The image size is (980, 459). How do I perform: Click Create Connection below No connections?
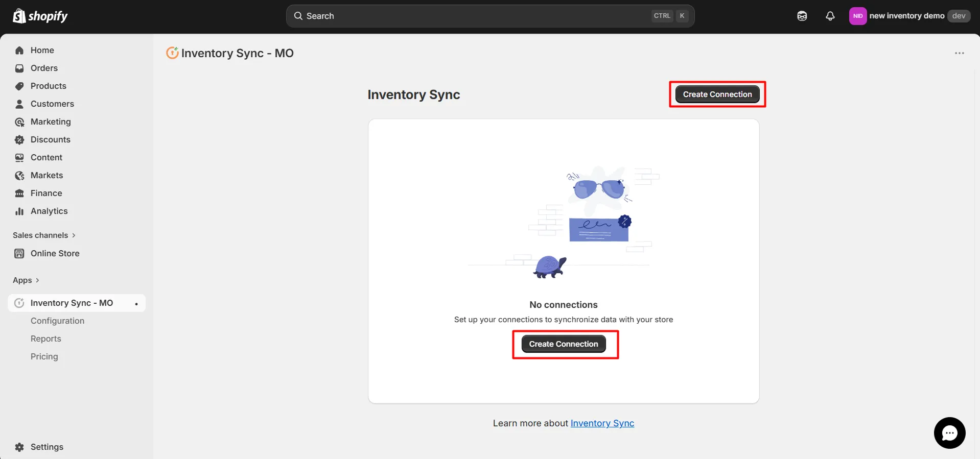pyautogui.click(x=564, y=344)
